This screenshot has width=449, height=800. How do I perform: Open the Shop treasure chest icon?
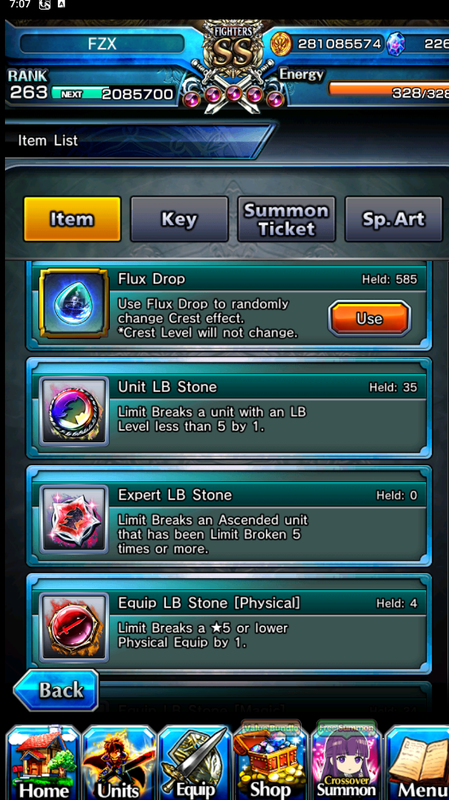pos(270,762)
